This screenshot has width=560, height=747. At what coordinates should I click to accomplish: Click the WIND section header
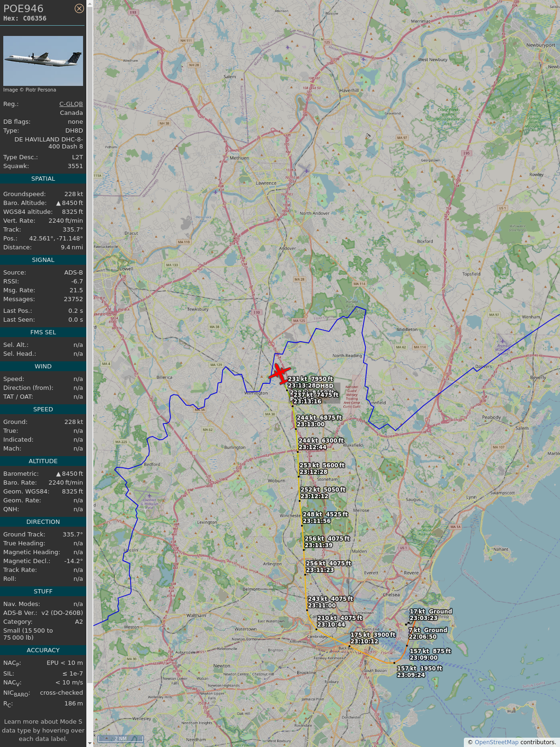[43, 366]
